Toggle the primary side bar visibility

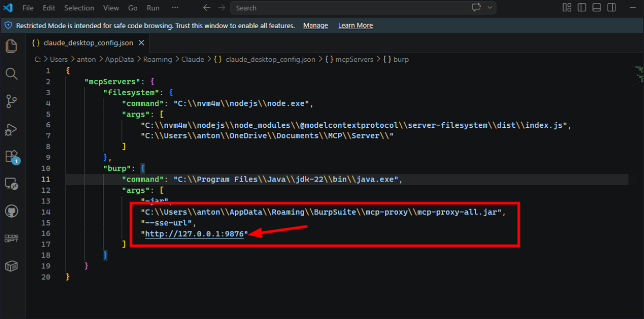pyautogui.click(x=582, y=8)
